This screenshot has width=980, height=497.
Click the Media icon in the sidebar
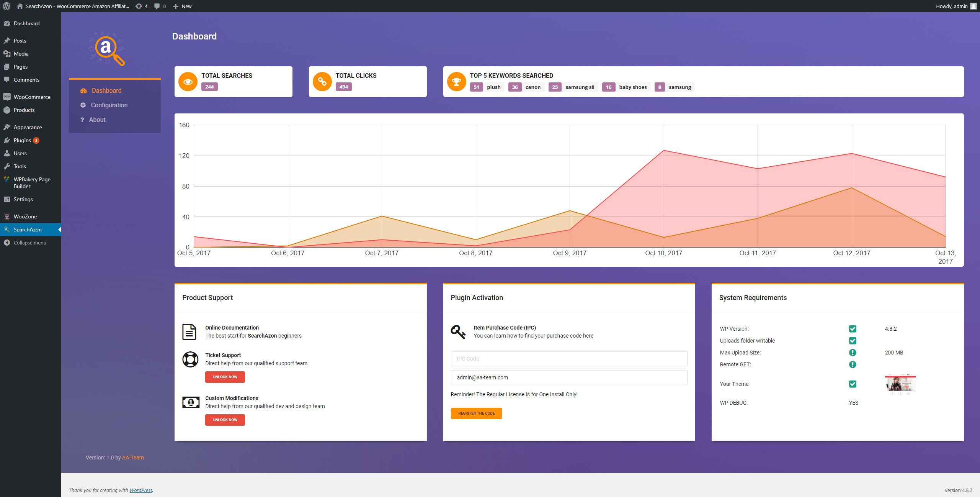click(7, 54)
